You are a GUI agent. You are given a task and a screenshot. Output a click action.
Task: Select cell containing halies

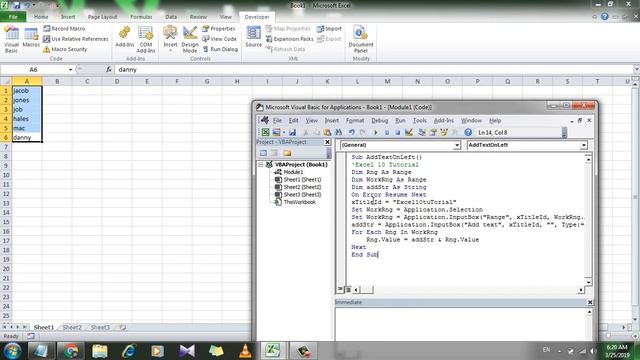27,119
